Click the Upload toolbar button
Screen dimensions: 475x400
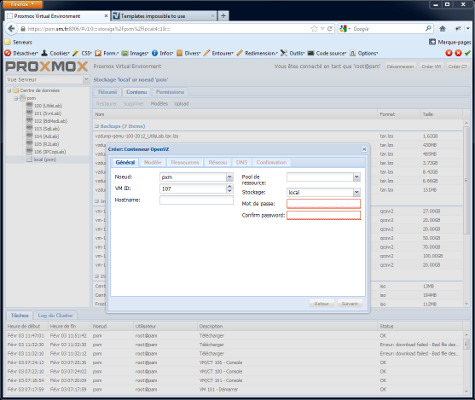coord(182,104)
